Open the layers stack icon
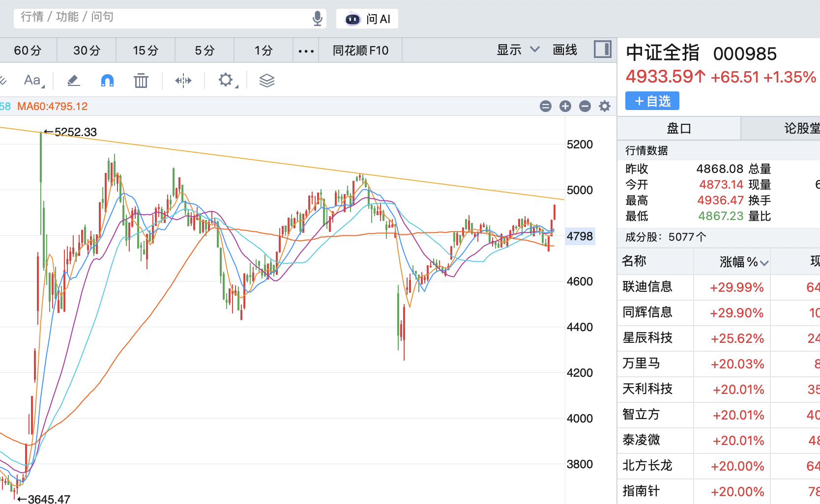 click(x=266, y=80)
